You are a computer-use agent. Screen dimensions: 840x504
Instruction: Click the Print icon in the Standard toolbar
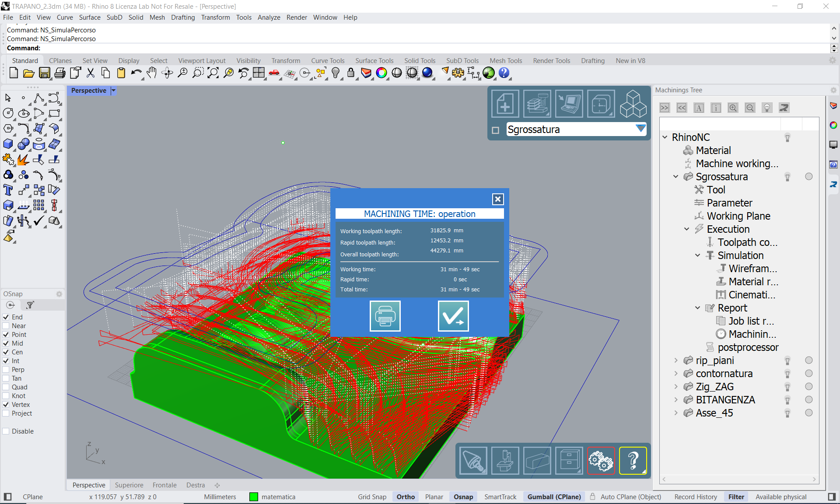click(60, 73)
